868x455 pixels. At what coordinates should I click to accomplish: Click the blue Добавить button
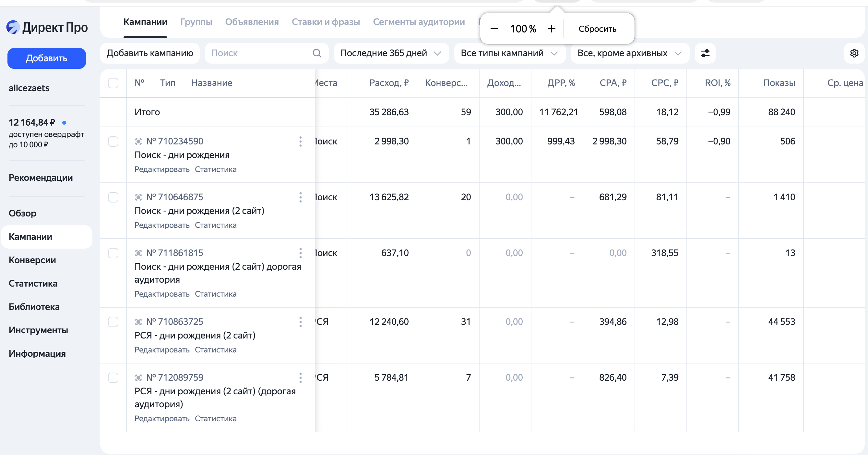[x=46, y=58]
